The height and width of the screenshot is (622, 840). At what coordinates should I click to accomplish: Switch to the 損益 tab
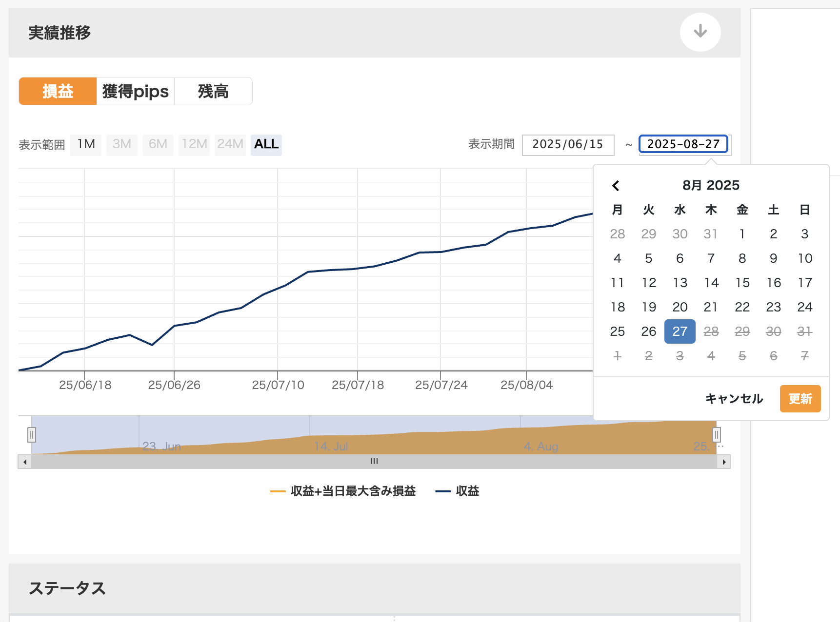coord(58,91)
